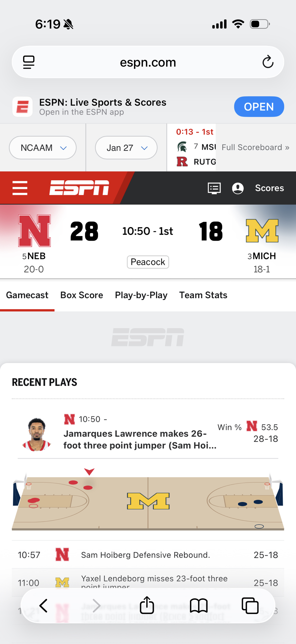Click the ESPN logo in header

[x=79, y=188]
